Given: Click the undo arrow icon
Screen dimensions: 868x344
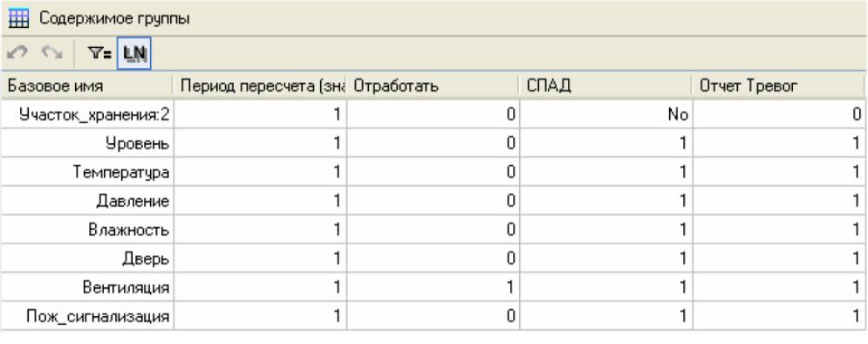Looking at the screenshot, I should tap(17, 53).
